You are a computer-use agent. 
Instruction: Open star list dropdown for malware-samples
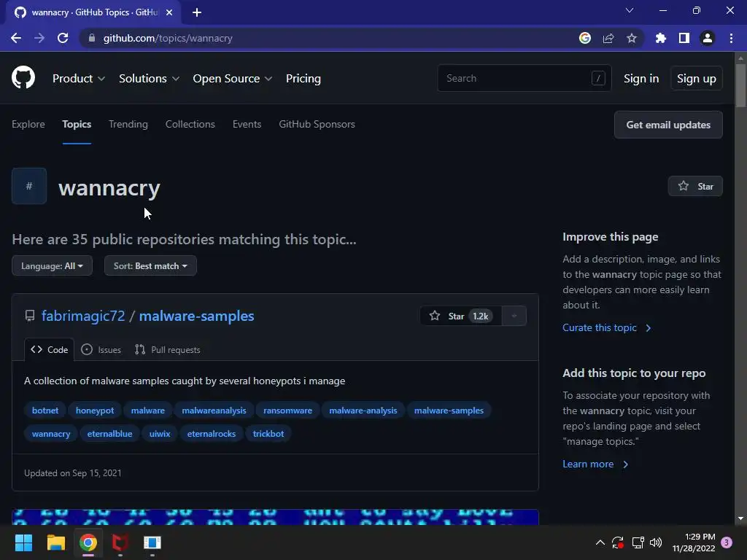coord(514,316)
